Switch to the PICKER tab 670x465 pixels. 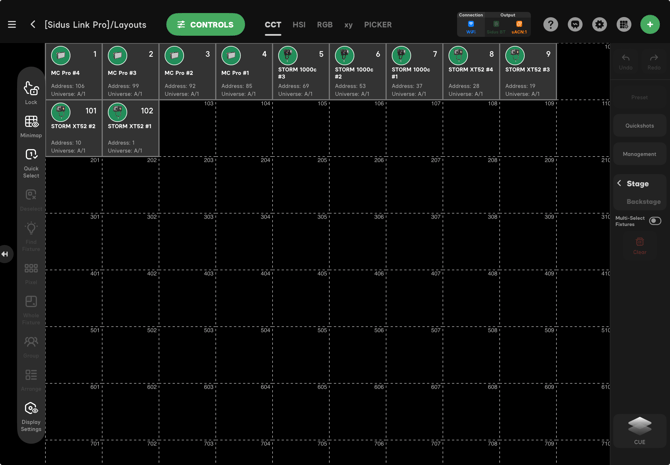point(378,25)
